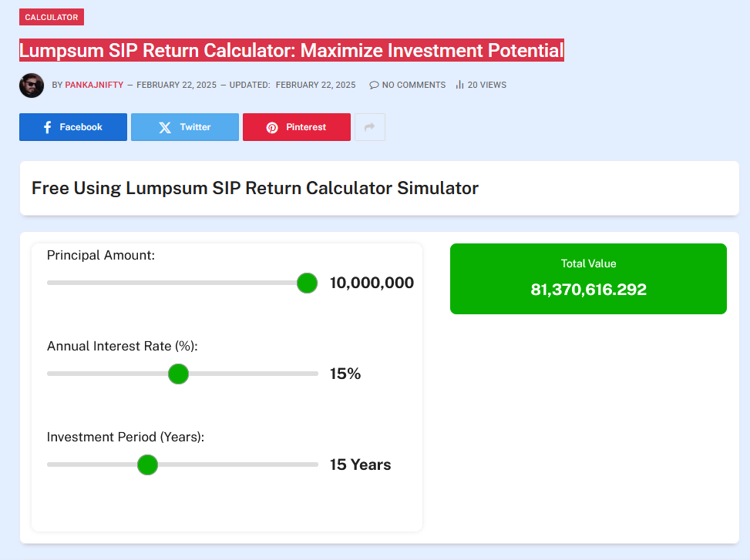Viewport: 750px width, 560px height.
Task: Share the post on Facebook
Action: tap(73, 127)
